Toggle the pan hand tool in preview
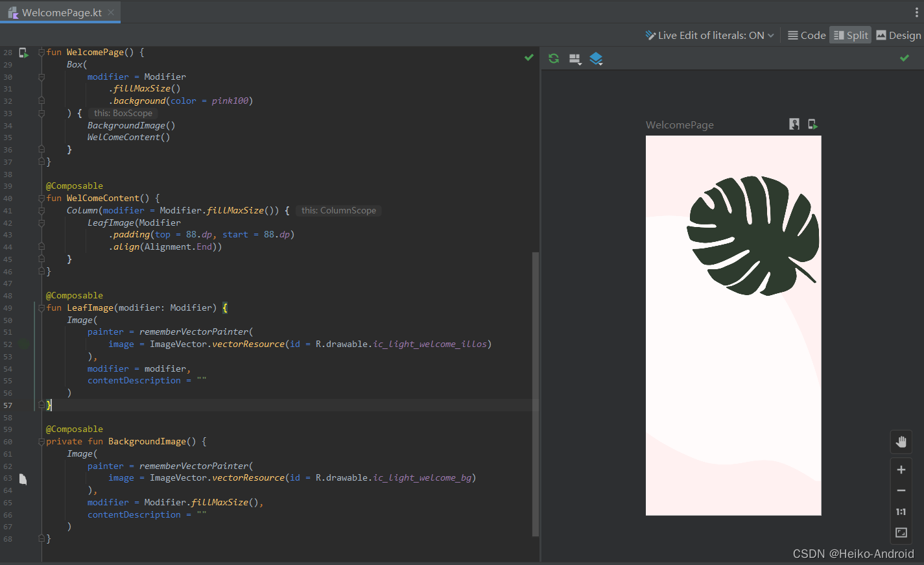This screenshot has width=924, height=565. pyautogui.click(x=901, y=442)
